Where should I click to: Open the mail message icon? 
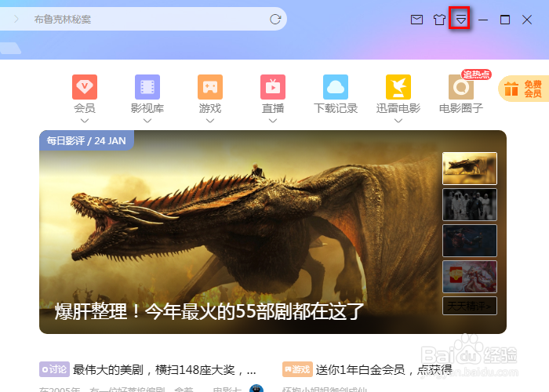(416, 20)
